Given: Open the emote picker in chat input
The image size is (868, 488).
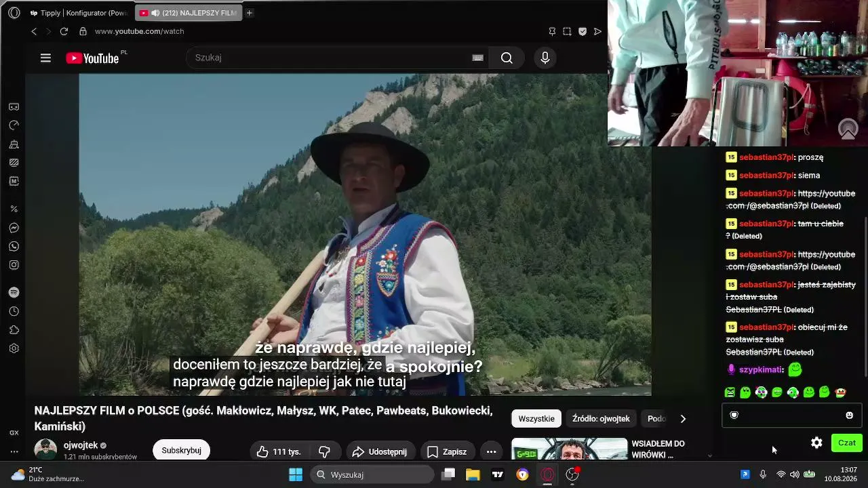Looking at the screenshot, I should click(x=849, y=415).
